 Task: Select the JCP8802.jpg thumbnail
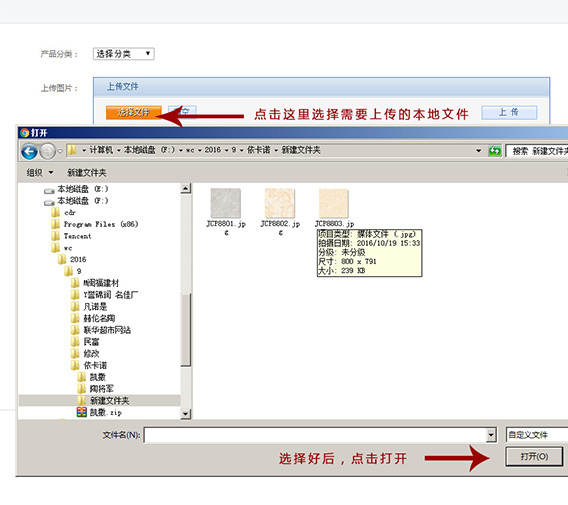pos(280,203)
